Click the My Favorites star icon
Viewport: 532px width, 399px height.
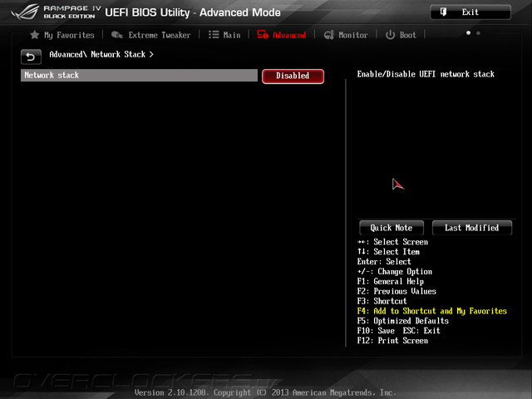point(35,35)
